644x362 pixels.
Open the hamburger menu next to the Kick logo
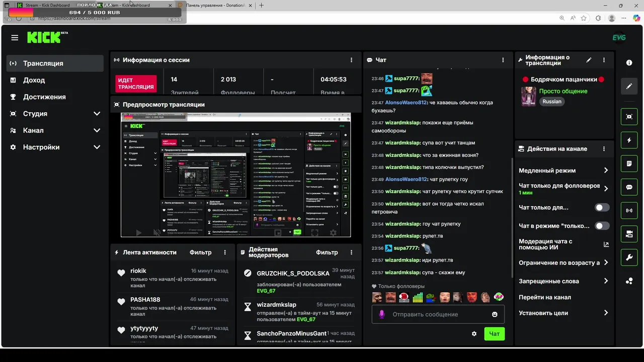[15, 38]
